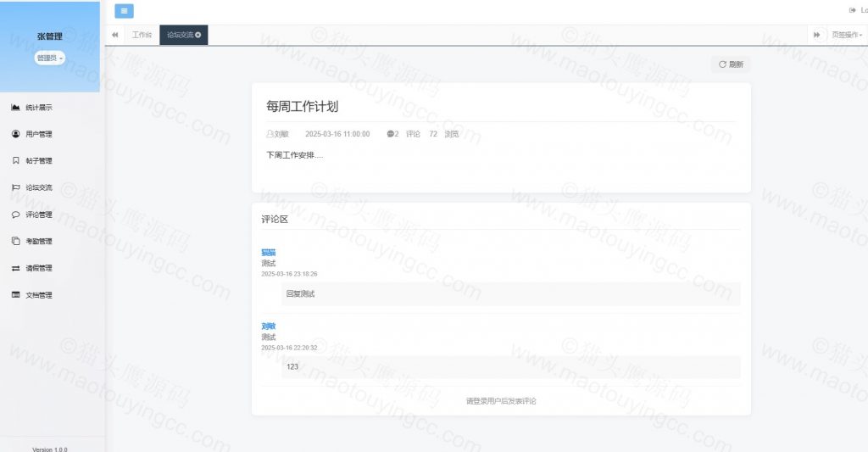Click the post body 下周工作安排....

(294, 155)
